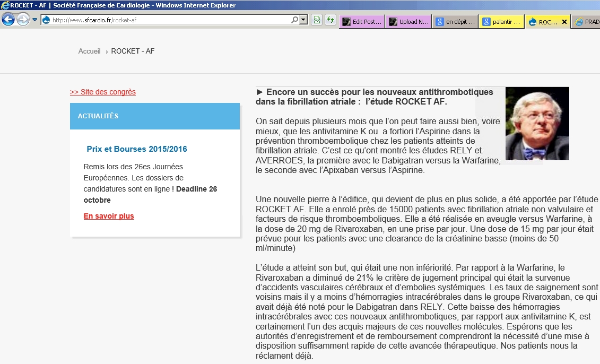Open the 'Site des congrès' link
The image size is (600, 364).
(103, 92)
